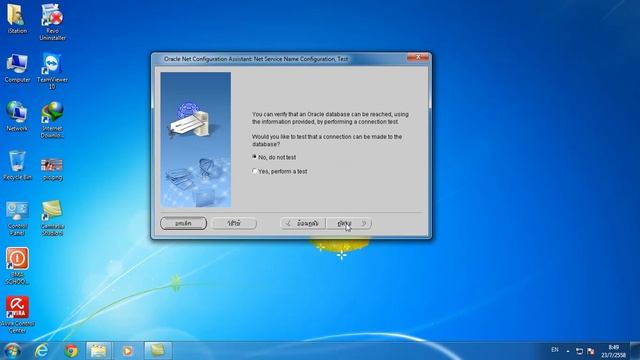The height and width of the screenshot is (360, 640).
Task: Click the Next (ถัดไป) button
Action: click(x=349, y=223)
